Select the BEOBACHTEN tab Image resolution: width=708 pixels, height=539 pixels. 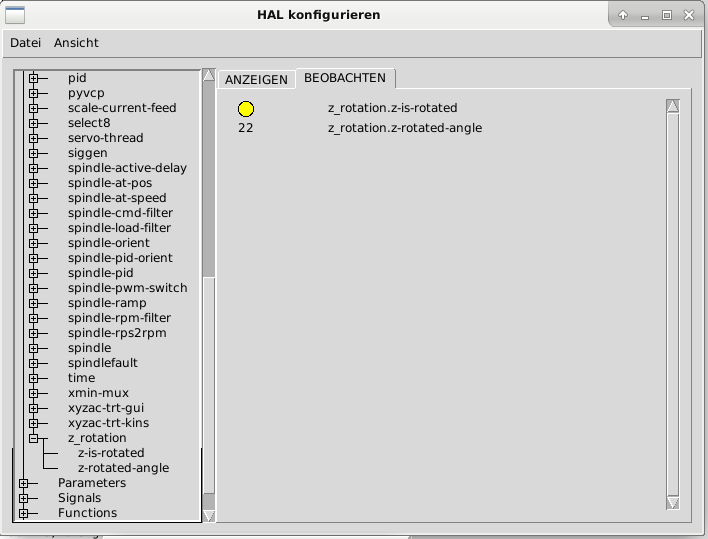[x=347, y=79]
